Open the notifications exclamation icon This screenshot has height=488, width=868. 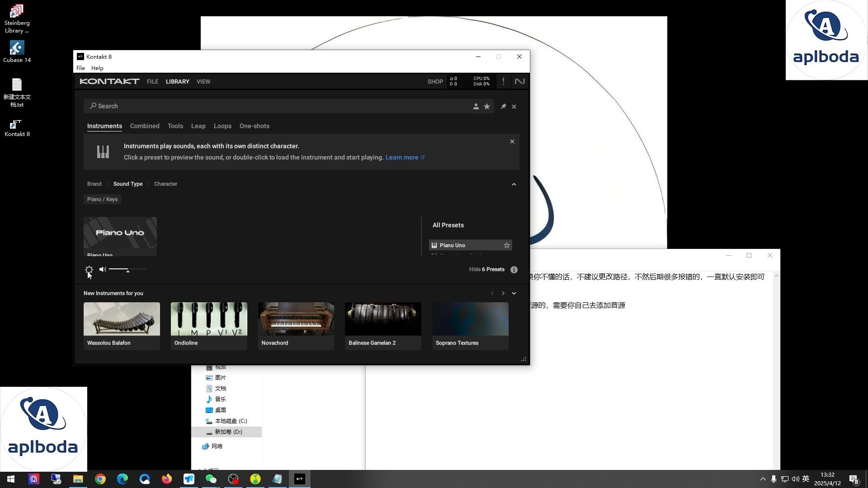(503, 81)
